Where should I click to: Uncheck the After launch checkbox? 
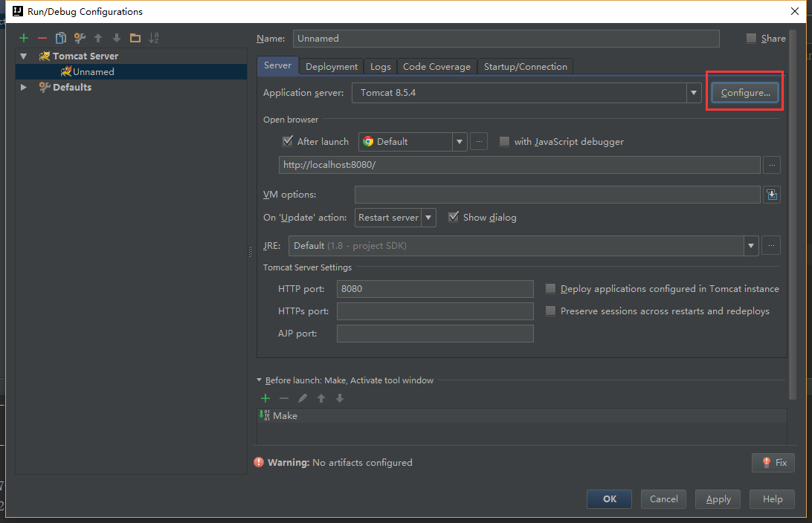[288, 141]
